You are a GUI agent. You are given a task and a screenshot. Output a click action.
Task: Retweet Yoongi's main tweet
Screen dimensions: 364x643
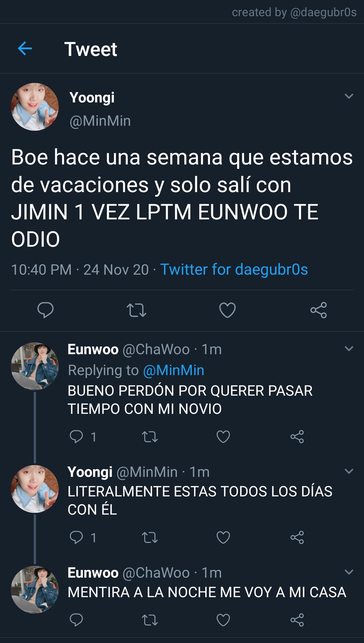click(136, 310)
